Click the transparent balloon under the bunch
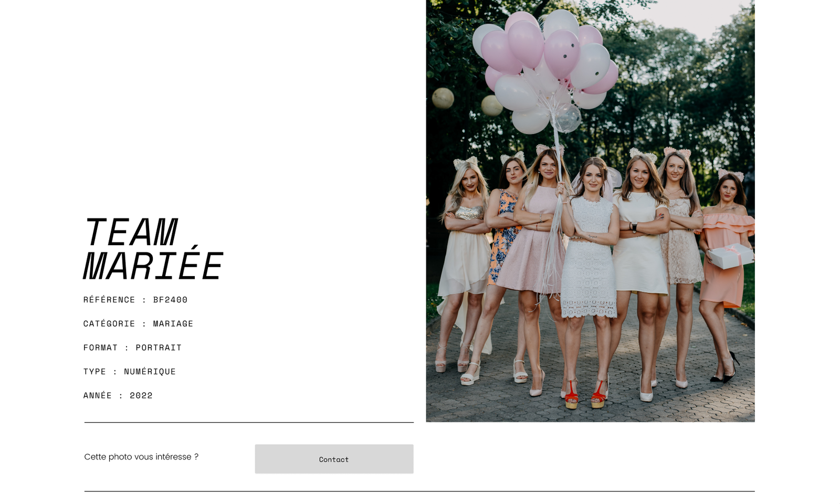The width and height of the screenshot is (840, 504). pyautogui.click(x=567, y=118)
